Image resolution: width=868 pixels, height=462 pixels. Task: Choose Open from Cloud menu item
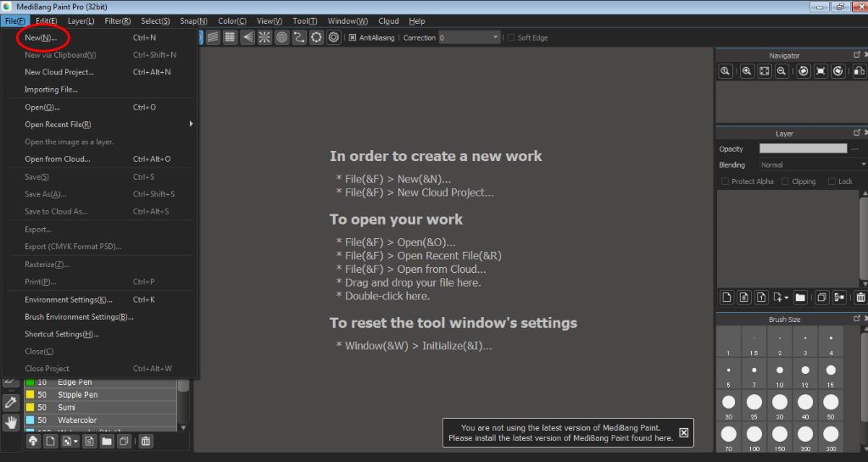pyautogui.click(x=101, y=159)
